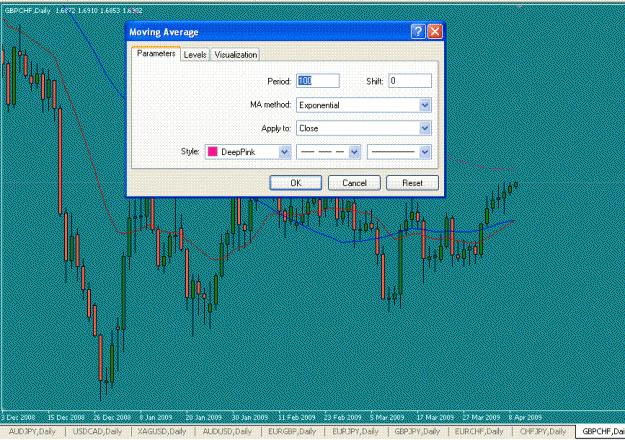Click the 26 Dec 2008 date label
This screenshot has width=625, height=440.
(x=112, y=417)
